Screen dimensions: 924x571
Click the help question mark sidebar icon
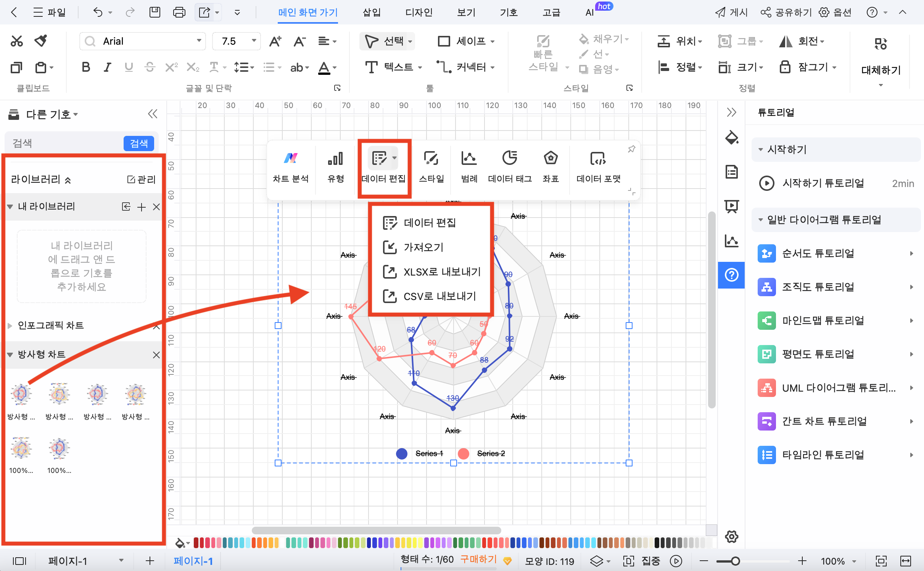(731, 275)
